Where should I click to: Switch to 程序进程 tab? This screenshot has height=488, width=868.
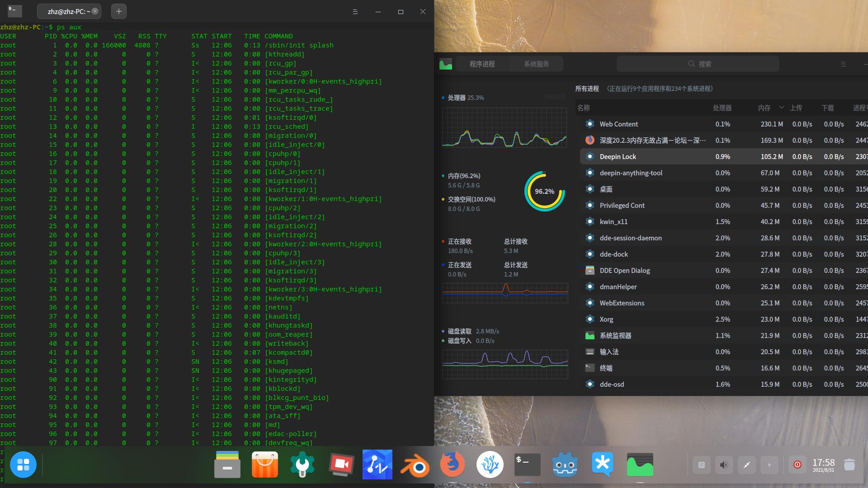[x=482, y=64]
